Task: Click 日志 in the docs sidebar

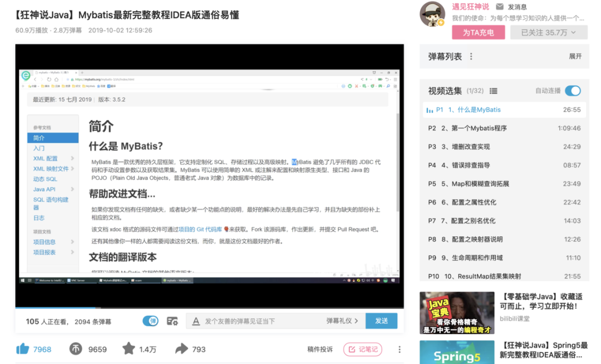Action: click(39, 218)
